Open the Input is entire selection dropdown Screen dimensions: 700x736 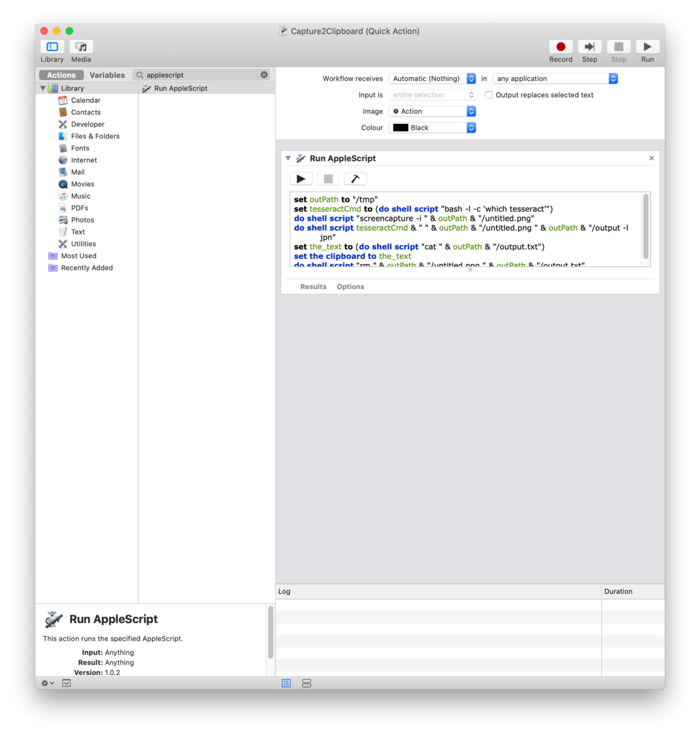point(432,95)
